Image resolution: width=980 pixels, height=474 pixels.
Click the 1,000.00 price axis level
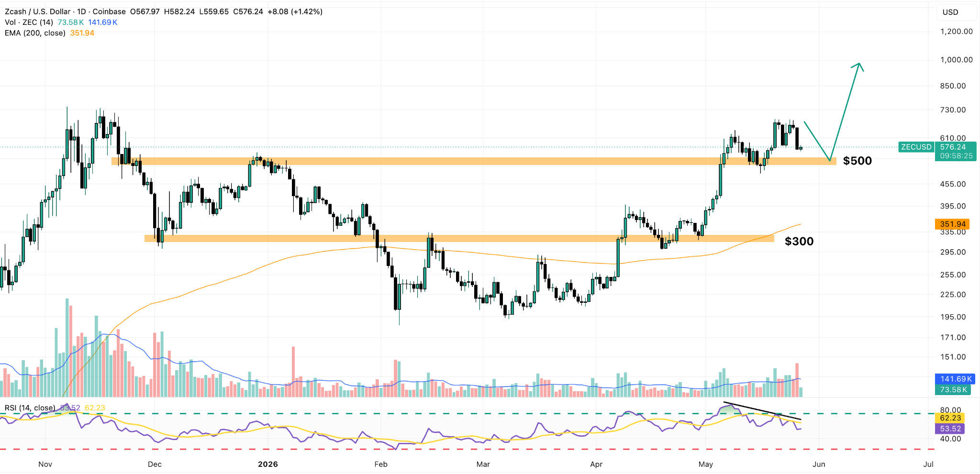pos(957,60)
